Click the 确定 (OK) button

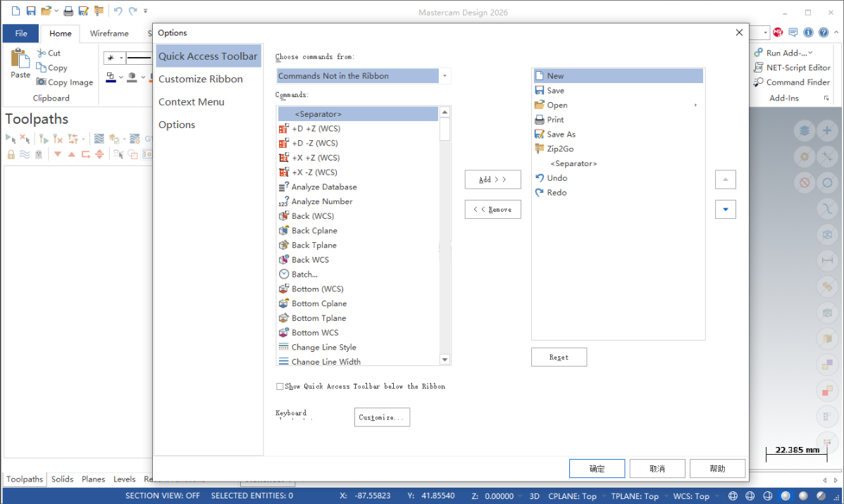tap(597, 469)
